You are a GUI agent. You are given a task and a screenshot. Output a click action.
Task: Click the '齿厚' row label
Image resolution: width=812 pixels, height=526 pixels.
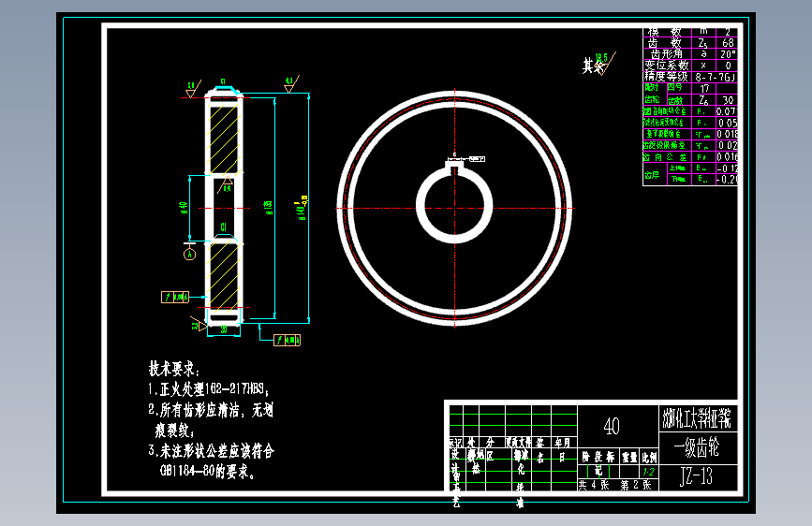pyautogui.click(x=652, y=174)
